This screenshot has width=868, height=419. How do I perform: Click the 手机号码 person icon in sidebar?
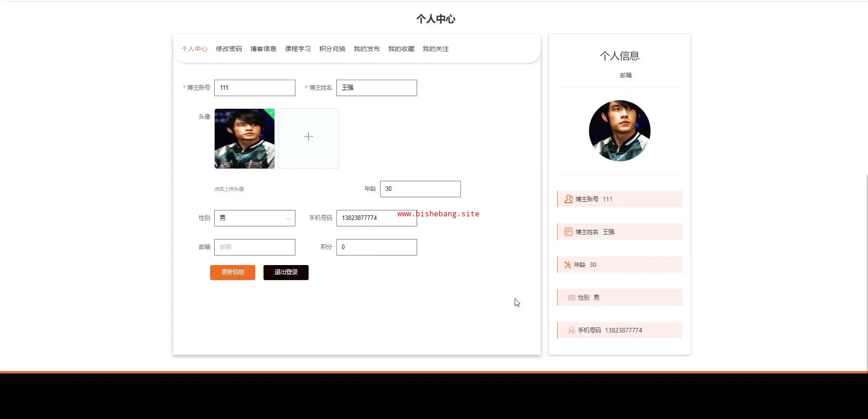572,330
